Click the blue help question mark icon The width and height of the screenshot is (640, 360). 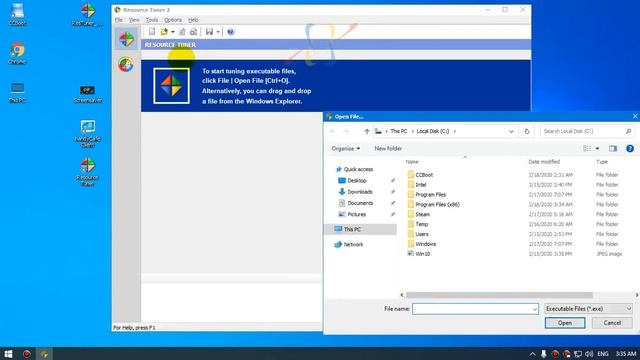[x=630, y=149]
